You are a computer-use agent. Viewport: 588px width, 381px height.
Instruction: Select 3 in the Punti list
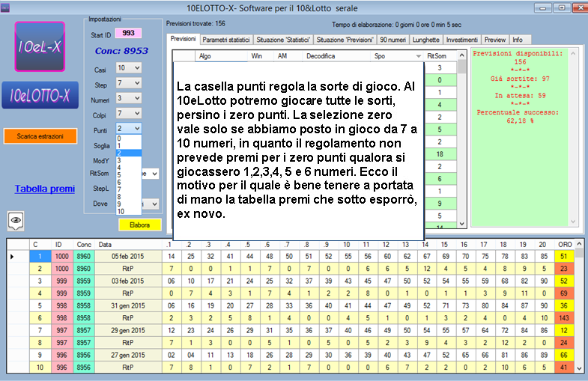click(x=129, y=160)
